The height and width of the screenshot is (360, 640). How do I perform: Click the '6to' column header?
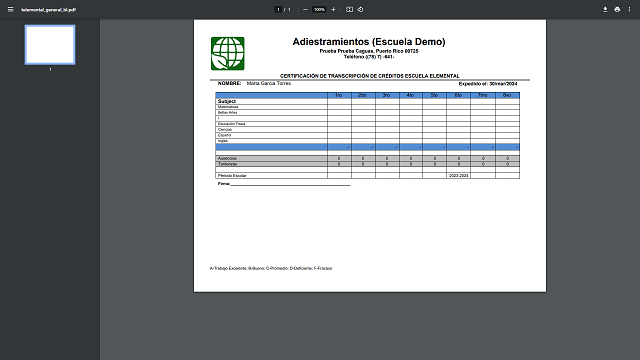[x=458, y=95]
